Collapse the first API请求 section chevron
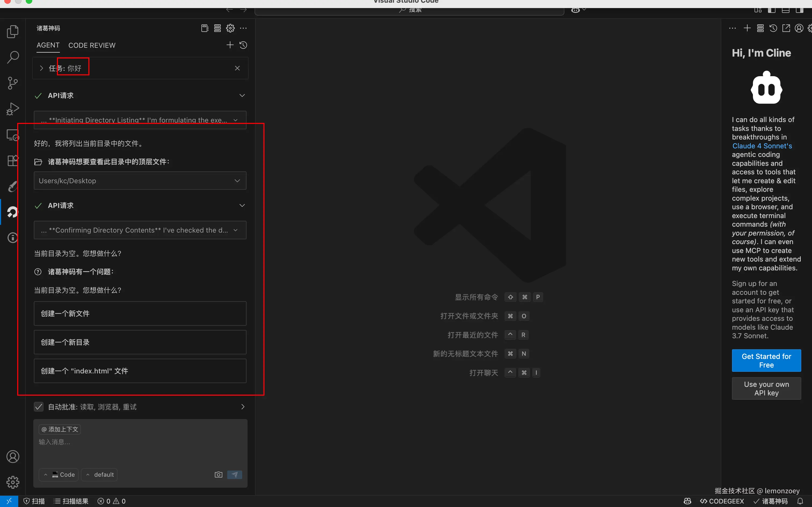The width and height of the screenshot is (812, 507). tap(242, 95)
